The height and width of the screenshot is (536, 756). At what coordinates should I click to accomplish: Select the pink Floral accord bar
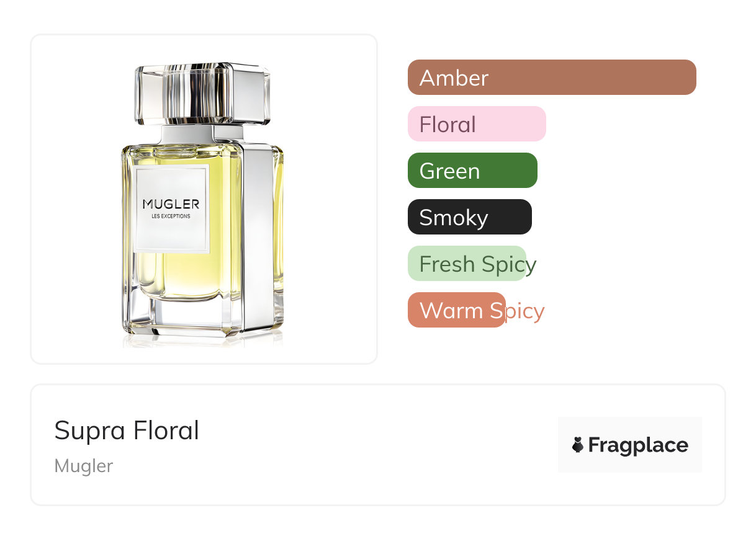coord(476,124)
